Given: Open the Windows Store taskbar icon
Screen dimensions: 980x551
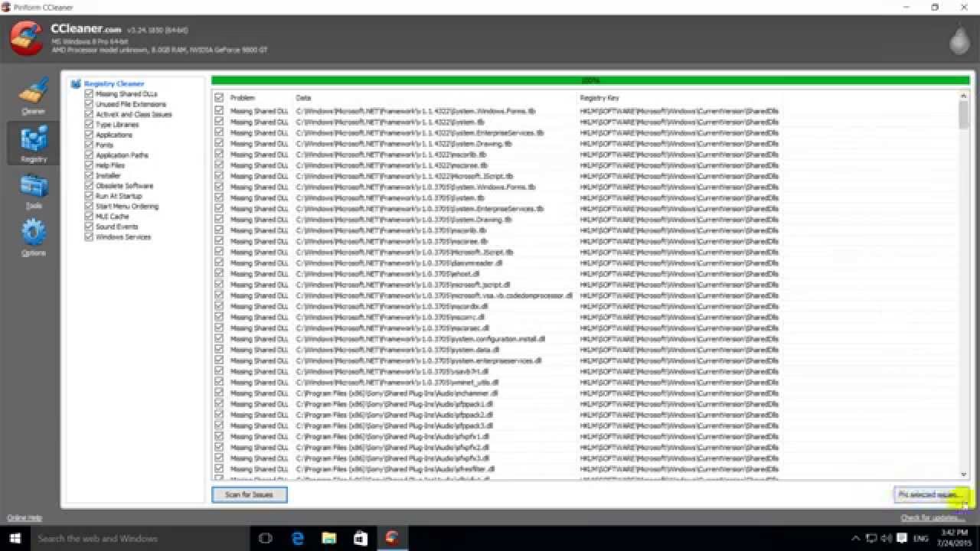Looking at the screenshot, I should pos(361,538).
